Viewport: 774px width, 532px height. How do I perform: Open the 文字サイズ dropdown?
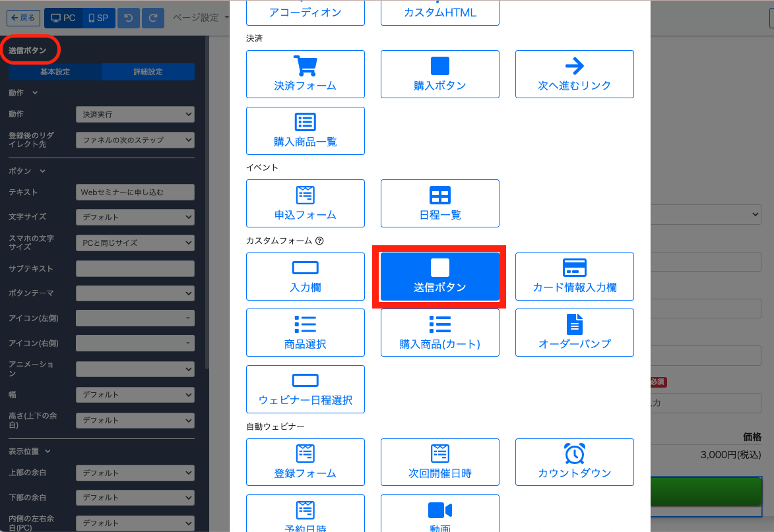coord(135,217)
